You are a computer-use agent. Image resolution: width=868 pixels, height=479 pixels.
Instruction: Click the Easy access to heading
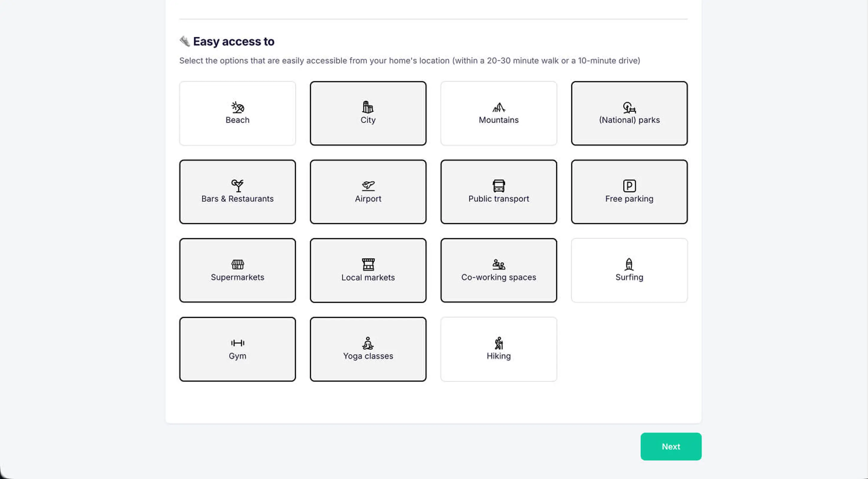coord(233,41)
